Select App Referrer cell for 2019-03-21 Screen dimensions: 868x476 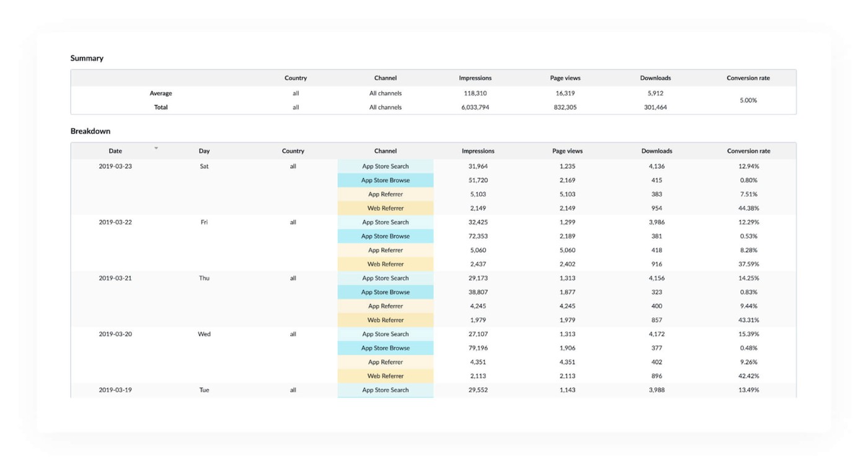tap(385, 306)
